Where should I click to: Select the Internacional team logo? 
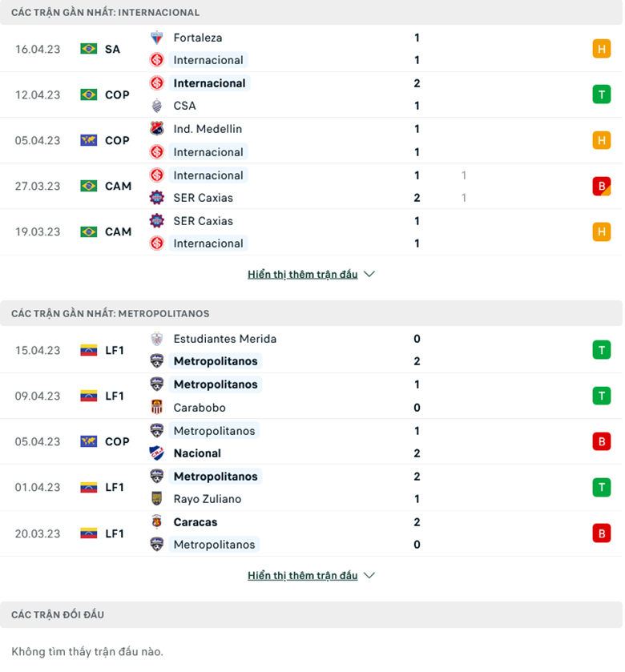pos(157,59)
